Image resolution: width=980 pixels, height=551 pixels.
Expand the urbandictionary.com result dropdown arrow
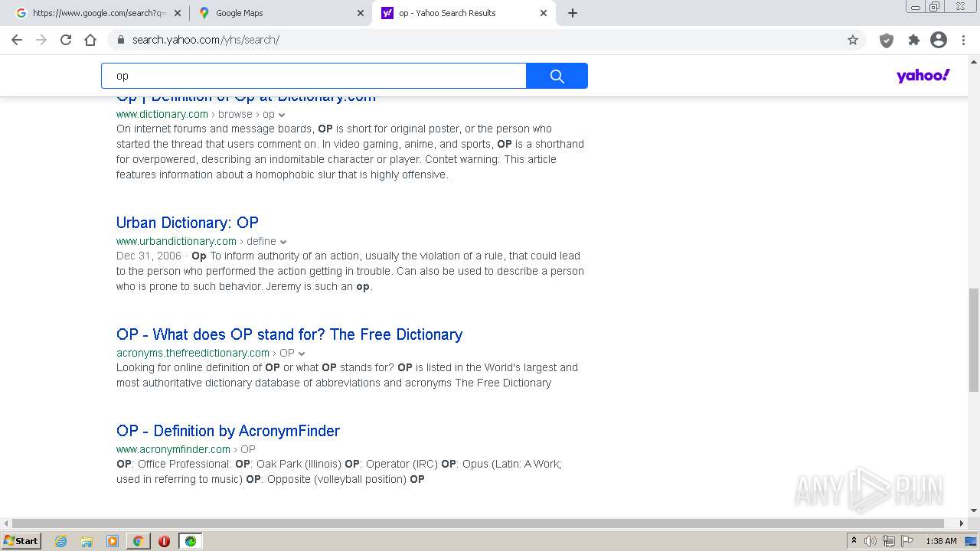283,242
